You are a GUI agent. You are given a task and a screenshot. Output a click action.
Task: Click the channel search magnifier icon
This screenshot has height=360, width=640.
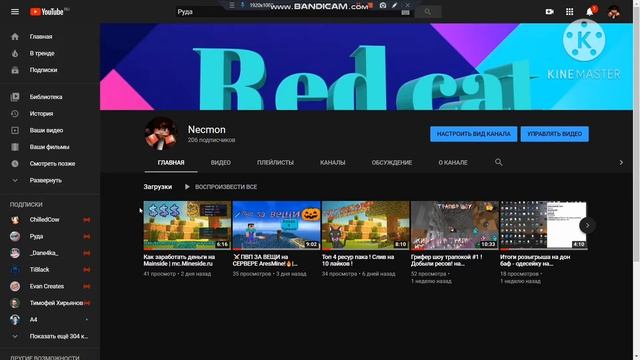click(498, 162)
